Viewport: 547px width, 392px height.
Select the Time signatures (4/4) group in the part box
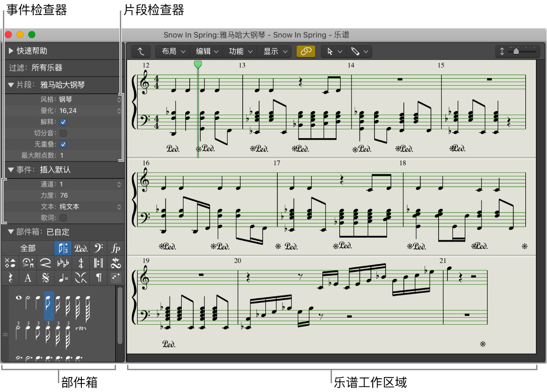pyautogui.click(x=80, y=263)
